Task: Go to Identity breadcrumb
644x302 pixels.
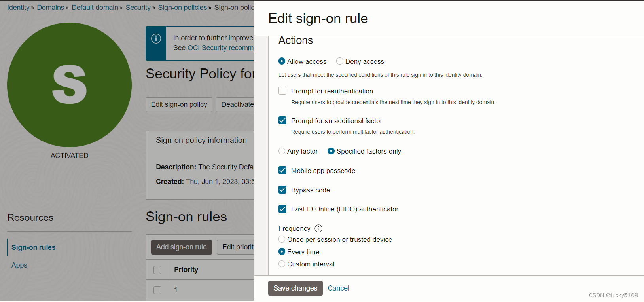Action: pyautogui.click(x=18, y=8)
